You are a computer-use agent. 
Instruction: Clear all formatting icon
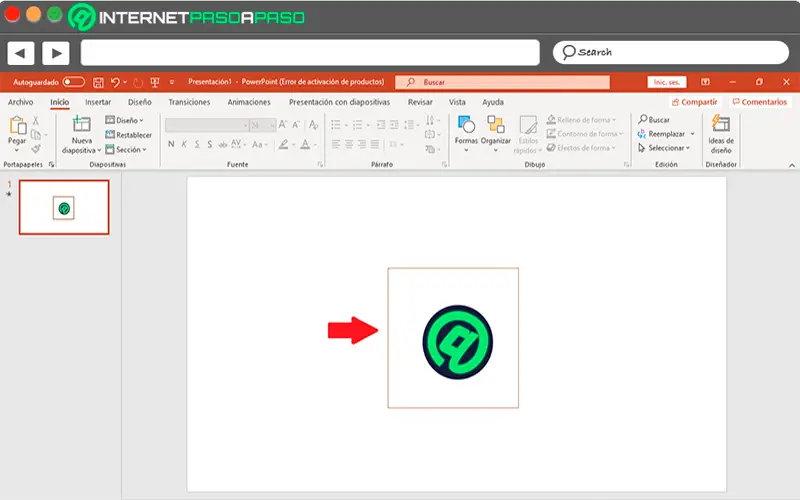click(313, 124)
